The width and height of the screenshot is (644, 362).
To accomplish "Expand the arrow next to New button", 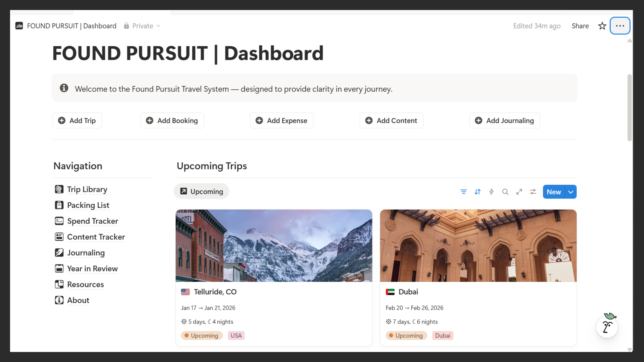I will pos(571,192).
